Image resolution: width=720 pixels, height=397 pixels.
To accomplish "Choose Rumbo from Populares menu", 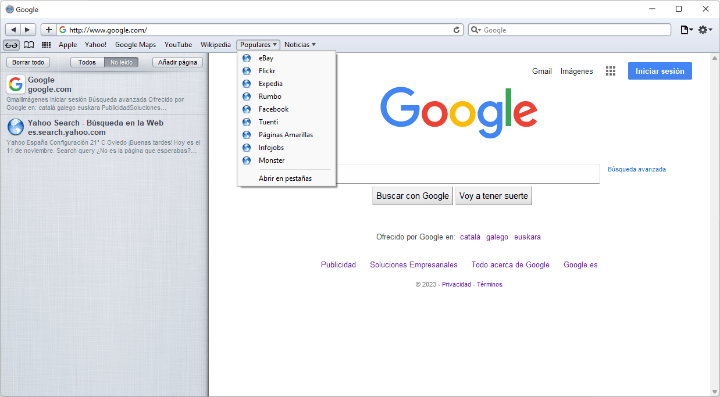I will [x=287, y=96].
